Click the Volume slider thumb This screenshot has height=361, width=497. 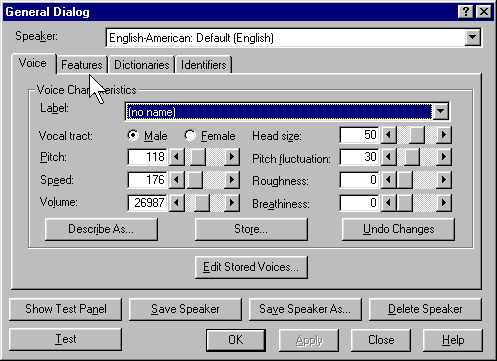tap(202, 203)
